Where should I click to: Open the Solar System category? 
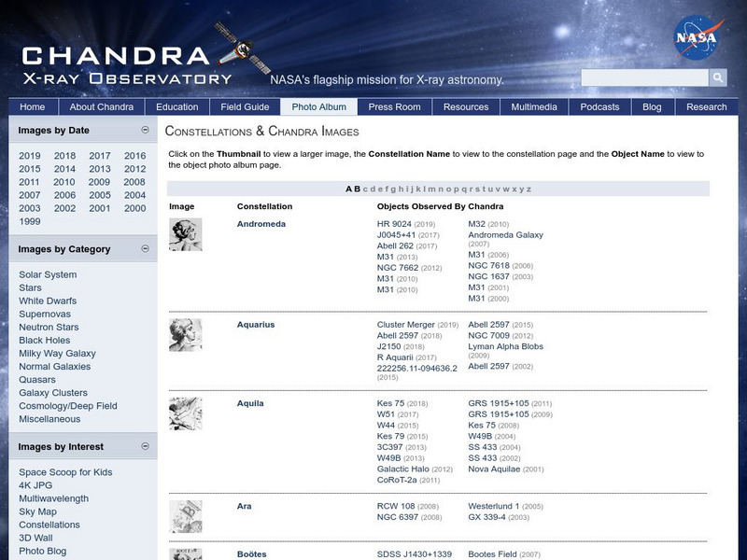48,274
